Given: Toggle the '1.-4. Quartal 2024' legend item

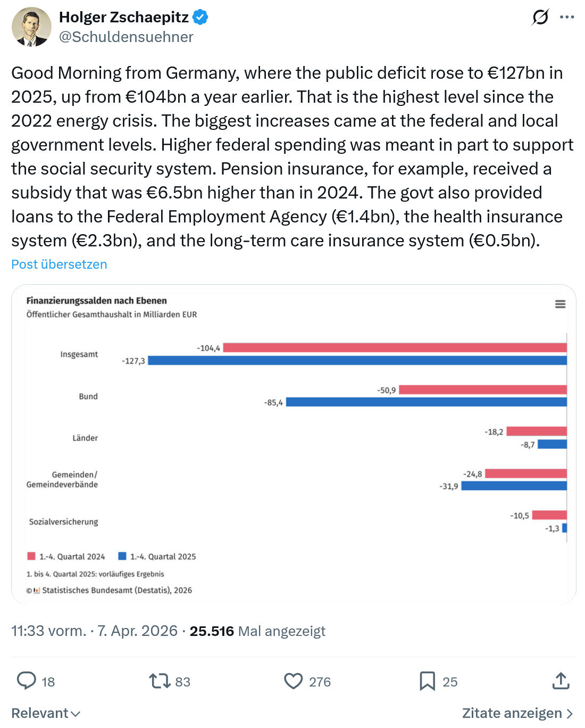Looking at the screenshot, I should (x=66, y=556).
